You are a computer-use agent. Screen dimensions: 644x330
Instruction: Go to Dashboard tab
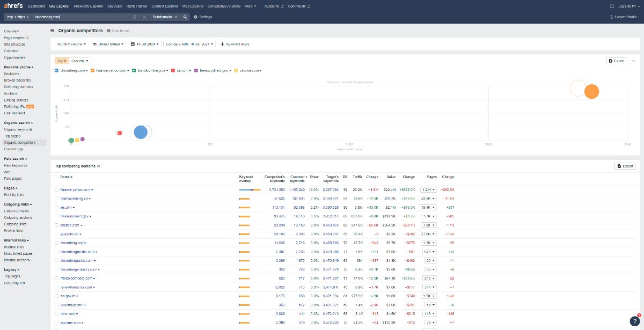coord(36,6)
